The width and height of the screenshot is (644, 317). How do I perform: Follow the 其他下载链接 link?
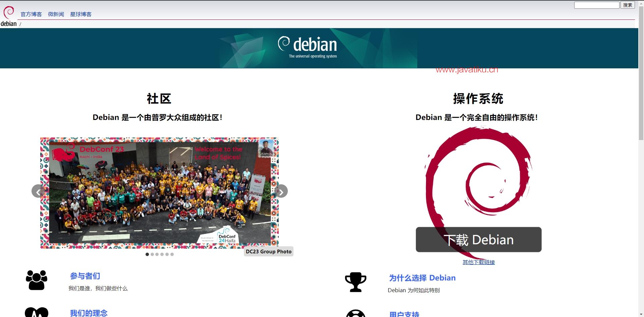point(479,262)
